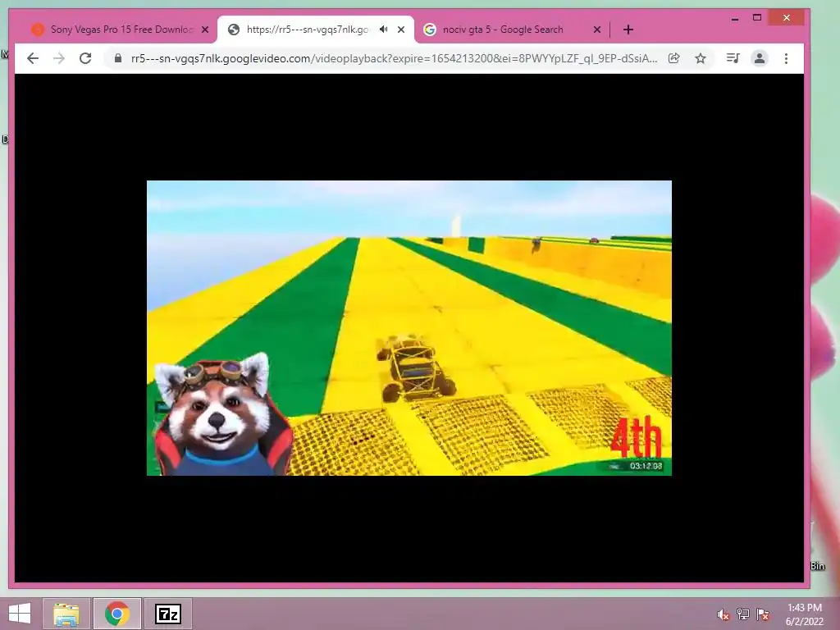View site security lock information
The height and width of the screenshot is (630, 840).
(x=118, y=58)
